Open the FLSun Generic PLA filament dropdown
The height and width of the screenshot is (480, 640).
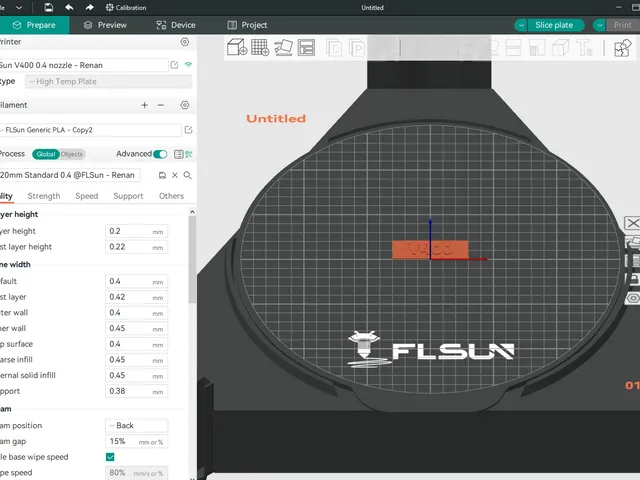coord(90,130)
